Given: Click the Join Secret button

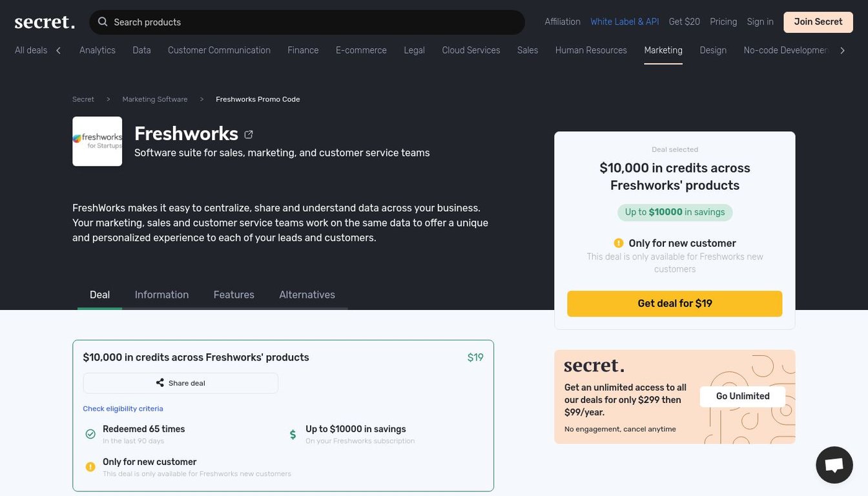Looking at the screenshot, I should pos(818,22).
